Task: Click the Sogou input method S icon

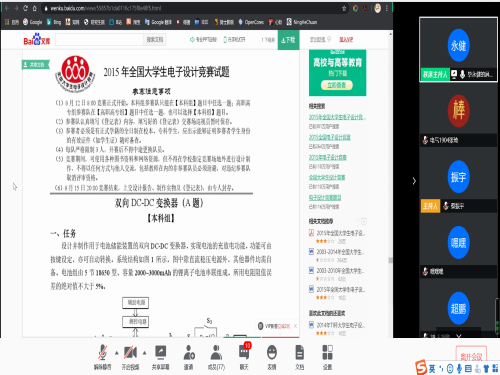Action: [x=421, y=367]
